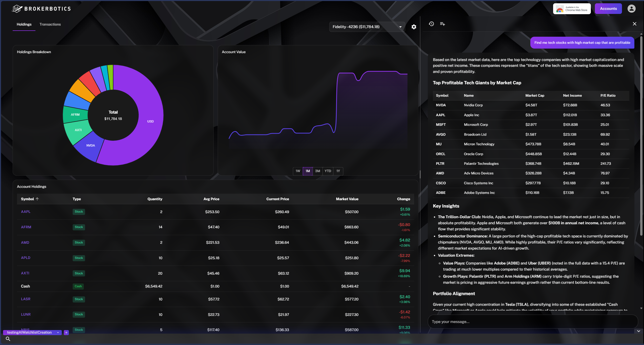Click the +18.69% change for AXTI

(x=404, y=276)
